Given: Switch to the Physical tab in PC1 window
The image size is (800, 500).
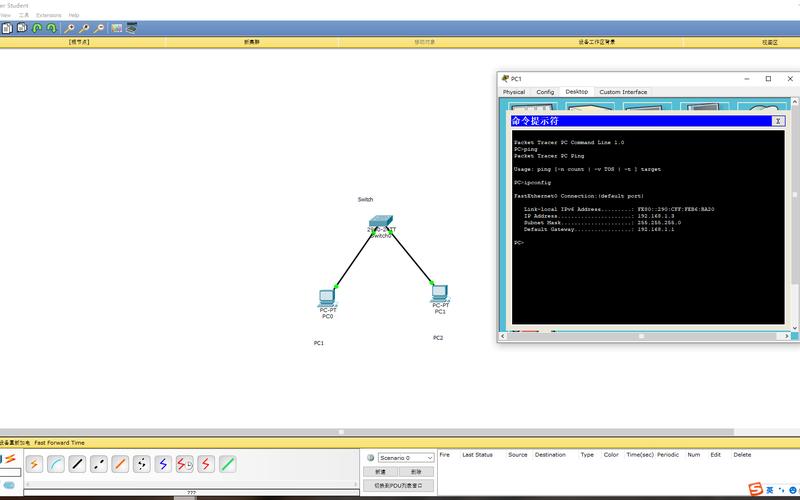Looking at the screenshot, I should tap(514, 92).
